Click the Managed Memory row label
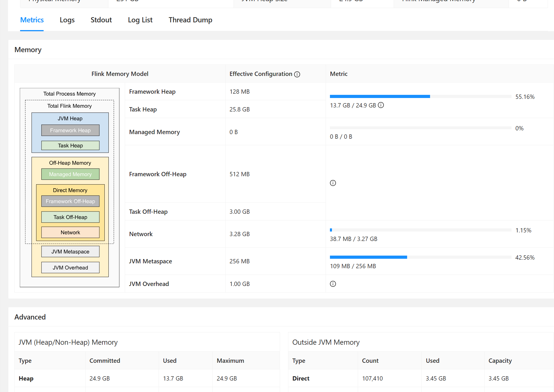The height and width of the screenshot is (392, 554). pyautogui.click(x=154, y=132)
